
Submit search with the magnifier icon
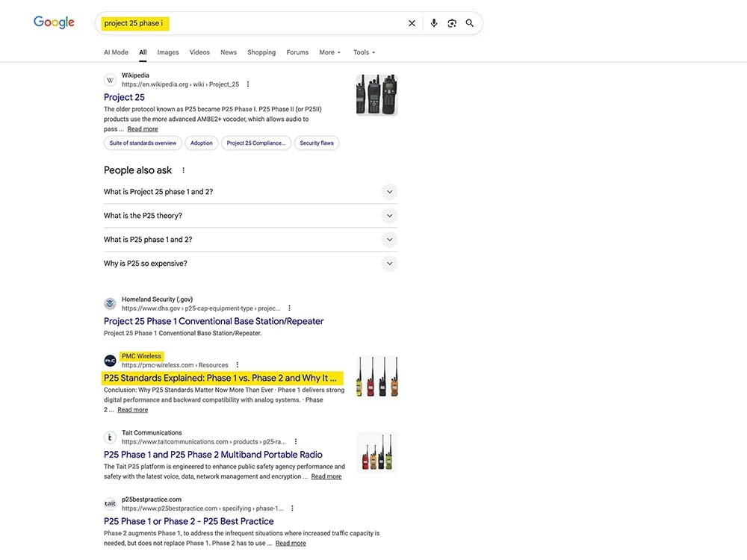click(470, 23)
